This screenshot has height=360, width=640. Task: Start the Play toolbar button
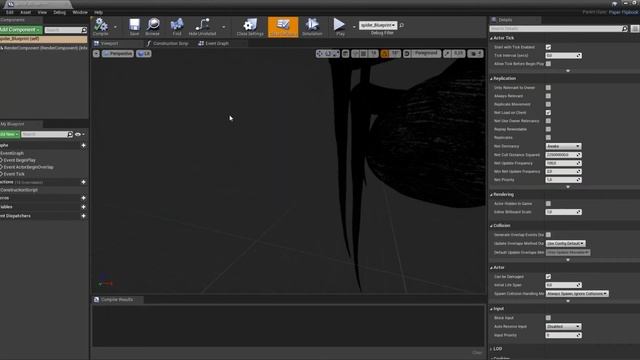tap(339, 24)
